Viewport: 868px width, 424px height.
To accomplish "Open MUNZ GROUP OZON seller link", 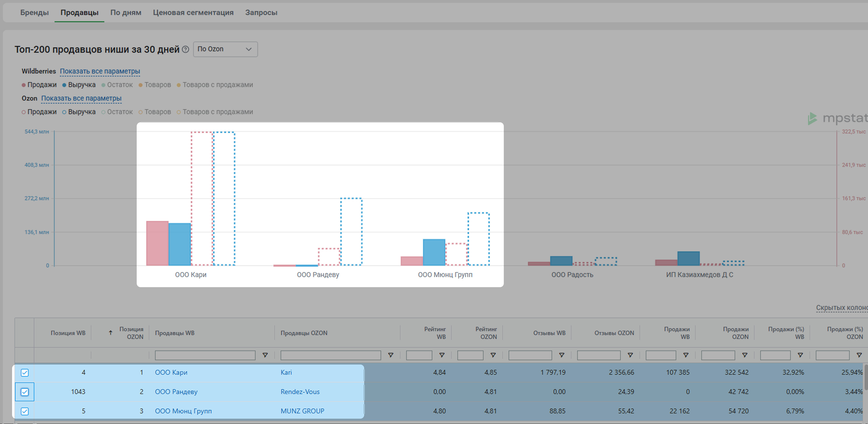I will click(302, 411).
